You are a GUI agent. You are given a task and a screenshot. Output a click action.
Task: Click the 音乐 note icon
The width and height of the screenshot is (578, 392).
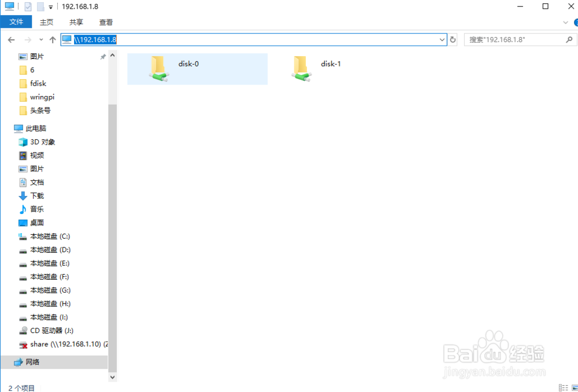(x=23, y=209)
